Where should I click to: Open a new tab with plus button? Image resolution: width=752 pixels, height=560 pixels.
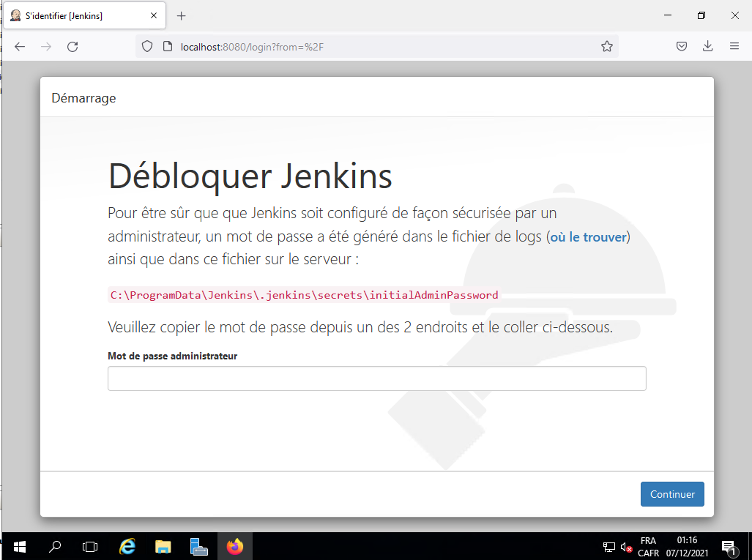coord(182,15)
